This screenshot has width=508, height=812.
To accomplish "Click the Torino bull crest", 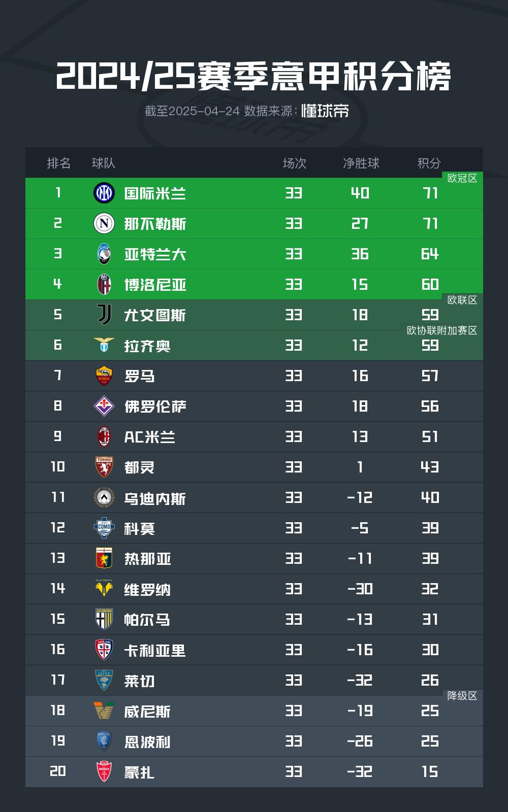I will (104, 467).
